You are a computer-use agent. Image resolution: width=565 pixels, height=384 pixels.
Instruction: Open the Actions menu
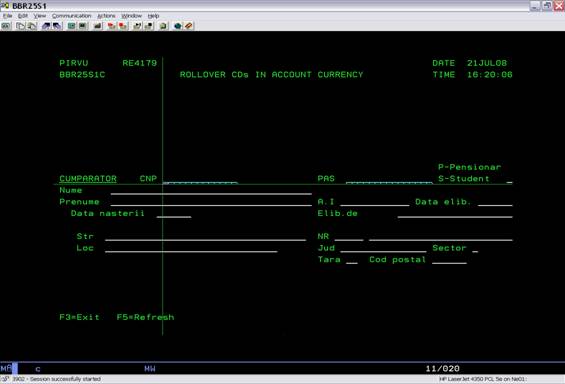106,16
